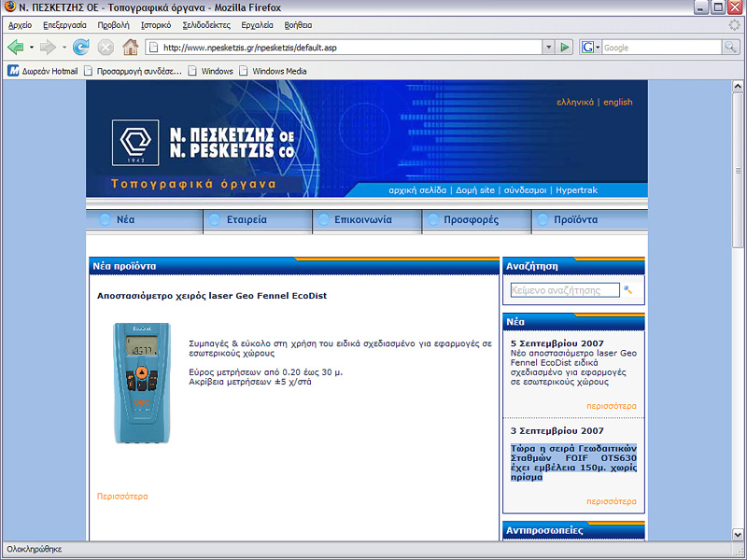Click the N. Pesketzis company logo
The width and height of the screenshot is (747, 560).
click(135, 143)
